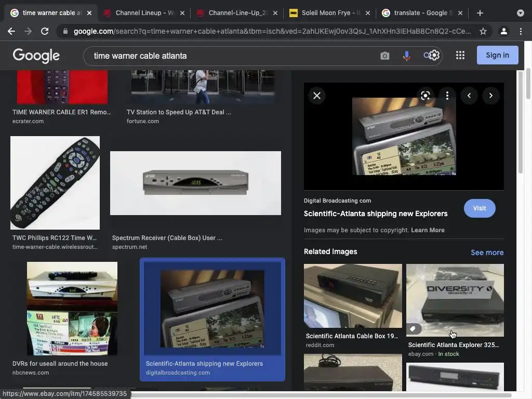Viewport: 532px width, 399px height.
Task: Search by image using the camera icon
Action: point(385,56)
